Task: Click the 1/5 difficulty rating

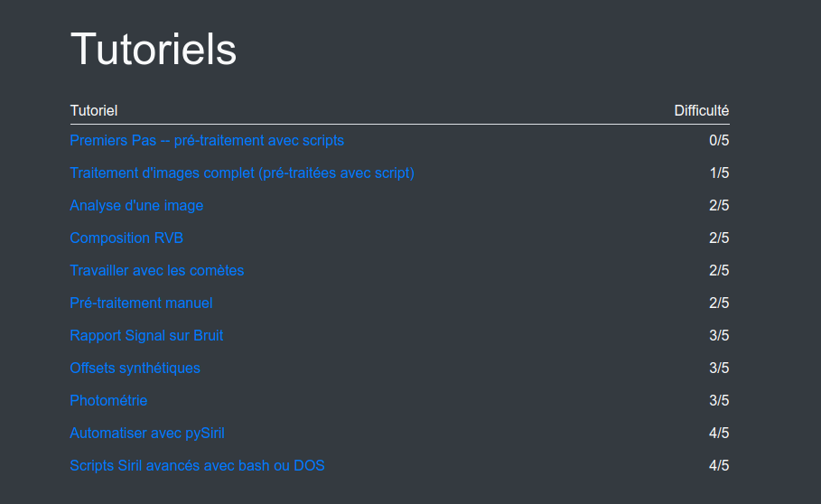Action: [719, 173]
